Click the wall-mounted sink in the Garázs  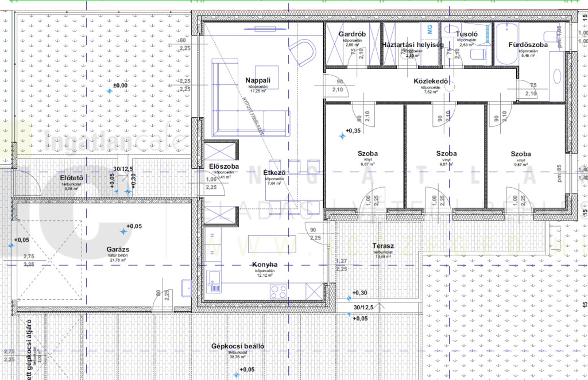coord(187,286)
